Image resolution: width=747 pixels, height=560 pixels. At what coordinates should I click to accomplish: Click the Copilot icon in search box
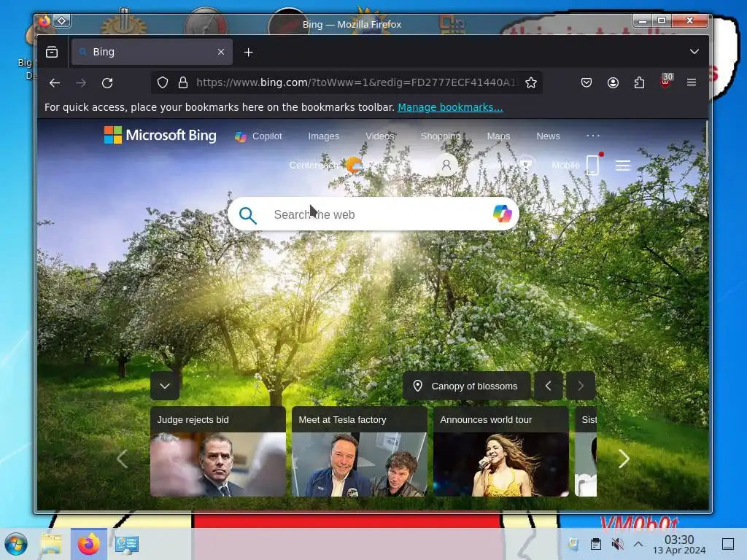[502, 214]
